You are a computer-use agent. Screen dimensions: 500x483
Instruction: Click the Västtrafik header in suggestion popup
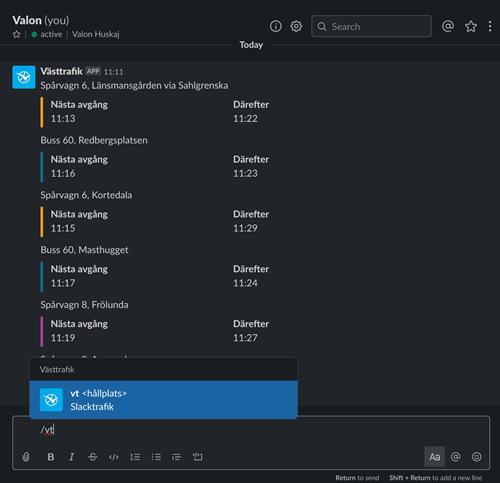[57, 370]
